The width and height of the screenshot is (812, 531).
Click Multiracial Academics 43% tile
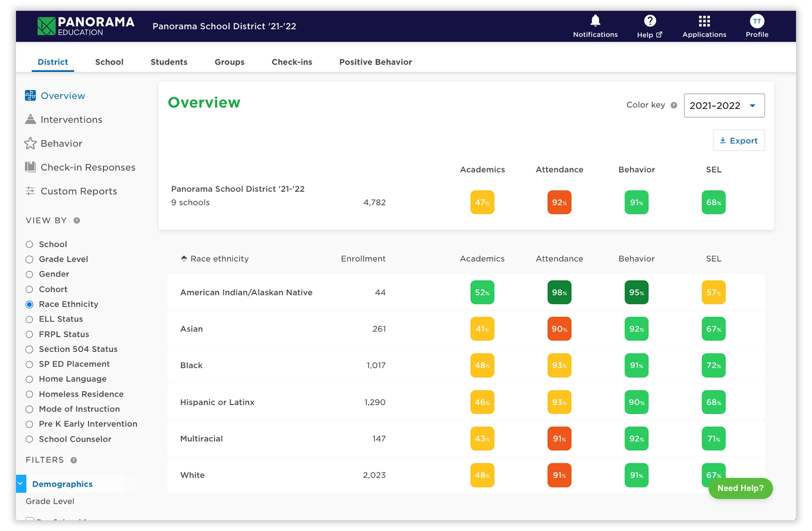482,439
